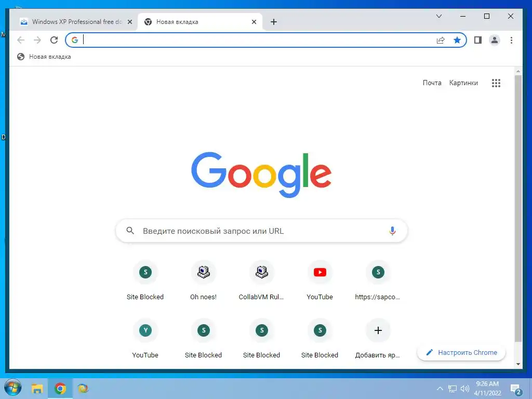532x399 pixels.
Task: Open the taskbar clock showing 9:26 AM
Action: click(x=487, y=389)
